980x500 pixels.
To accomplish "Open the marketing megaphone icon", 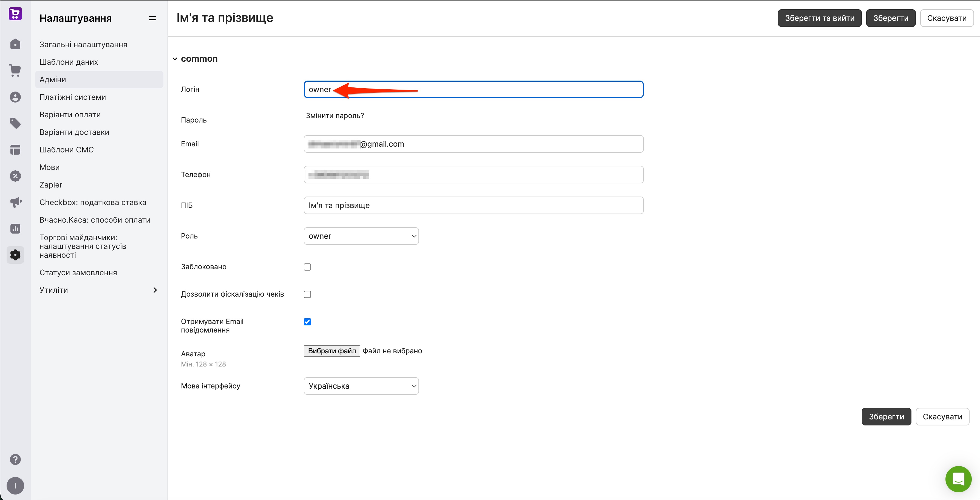I will [x=15, y=202].
